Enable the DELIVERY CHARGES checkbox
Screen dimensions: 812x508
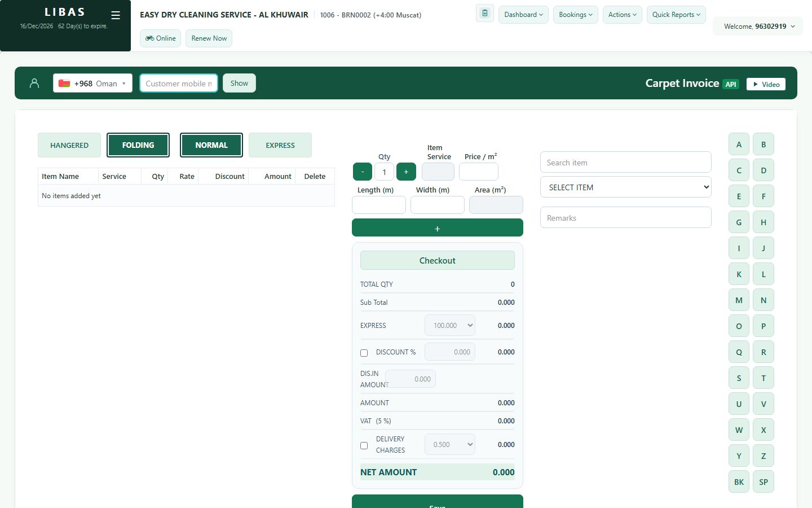364,445
